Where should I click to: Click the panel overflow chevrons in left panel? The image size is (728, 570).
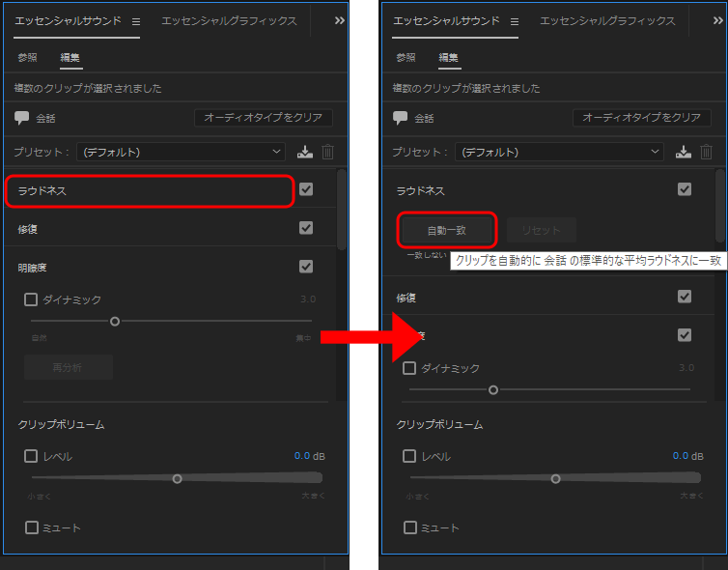point(339,20)
